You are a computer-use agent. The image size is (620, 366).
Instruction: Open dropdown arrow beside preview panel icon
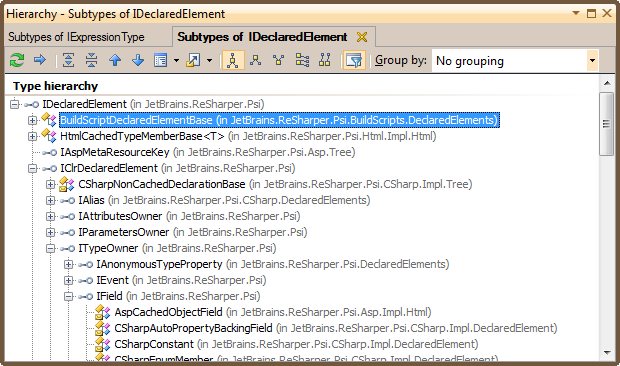point(176,60)
